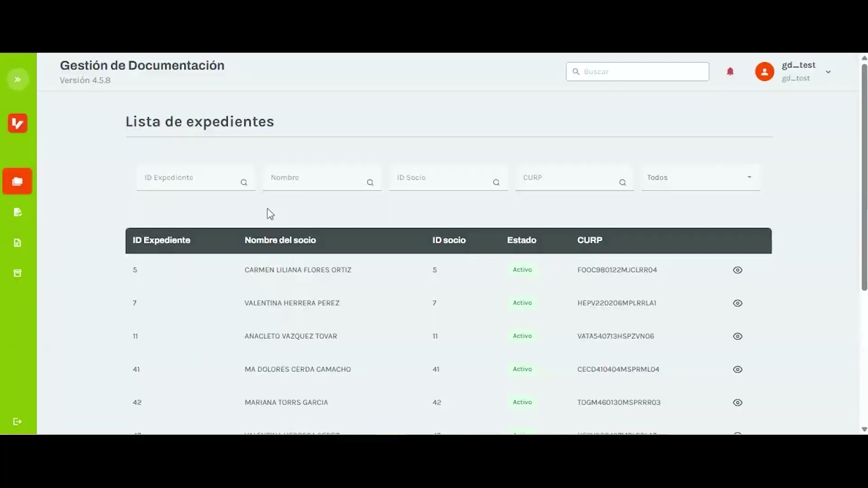Click the red app logo icon
Screen dimensions: 868x488
click(17, 123)
